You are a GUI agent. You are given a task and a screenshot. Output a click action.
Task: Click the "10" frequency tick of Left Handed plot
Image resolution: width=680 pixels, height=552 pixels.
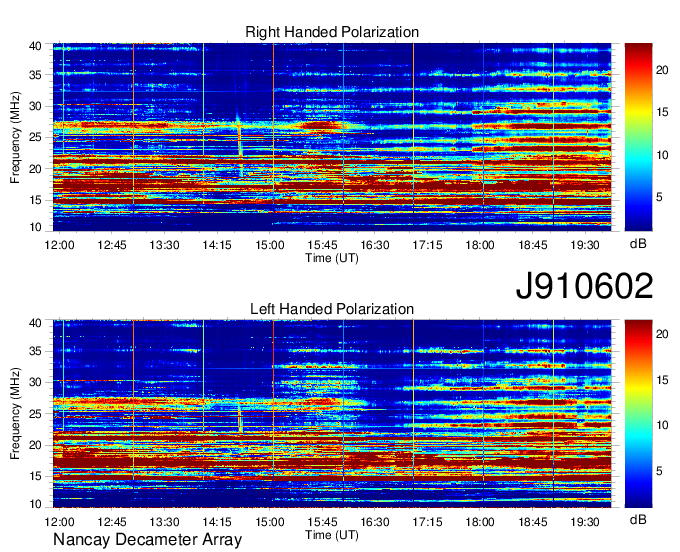click(x=35, y=503)
